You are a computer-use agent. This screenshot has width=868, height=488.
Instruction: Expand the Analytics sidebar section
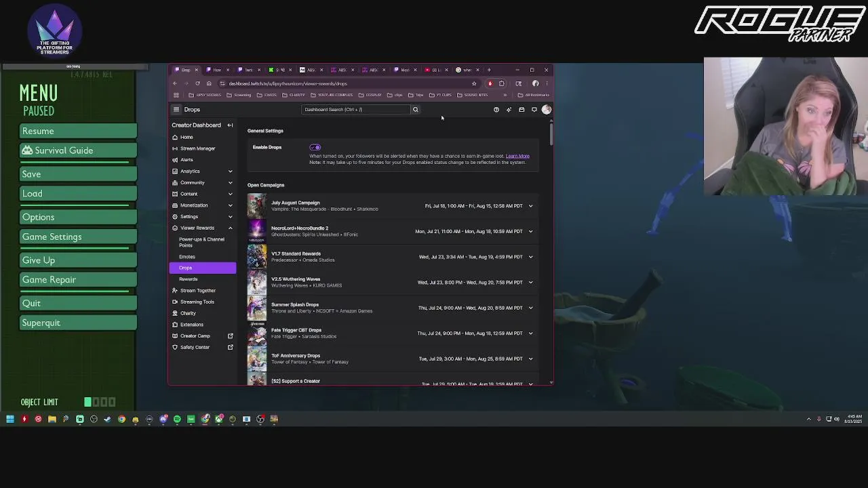pyautogui.click(x=230, y=171)
